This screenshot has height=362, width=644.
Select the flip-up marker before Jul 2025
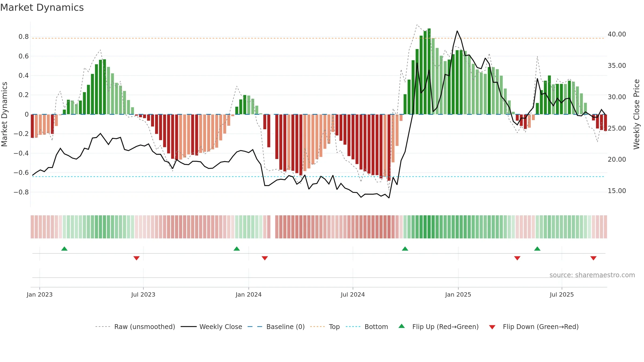(537, 249)
